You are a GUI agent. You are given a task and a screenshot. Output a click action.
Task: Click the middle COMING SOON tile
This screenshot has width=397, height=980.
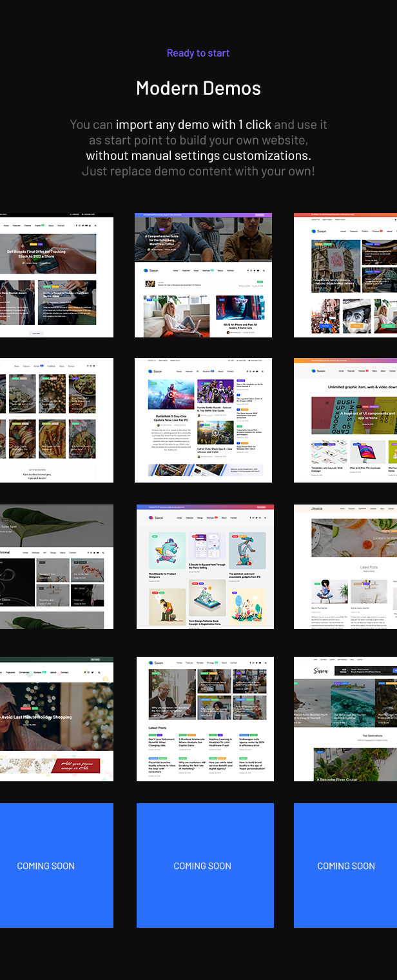pos(205,865)
